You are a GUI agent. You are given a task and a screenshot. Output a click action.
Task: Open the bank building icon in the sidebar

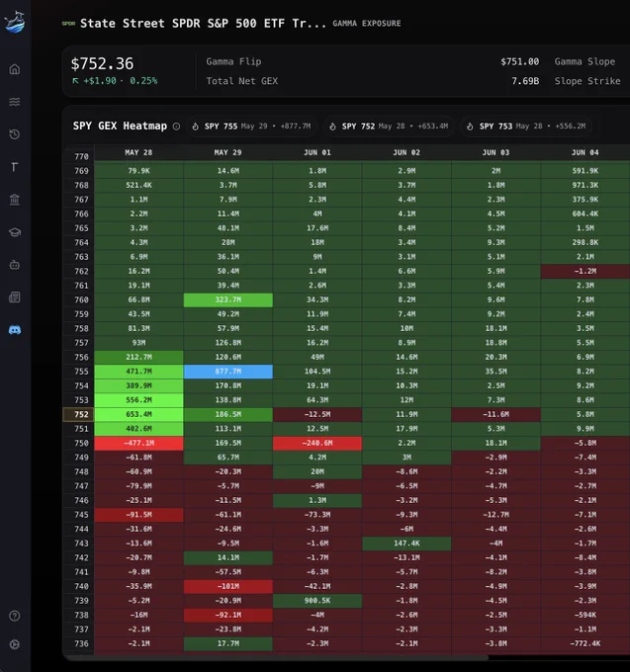click(x=15, y=200)
